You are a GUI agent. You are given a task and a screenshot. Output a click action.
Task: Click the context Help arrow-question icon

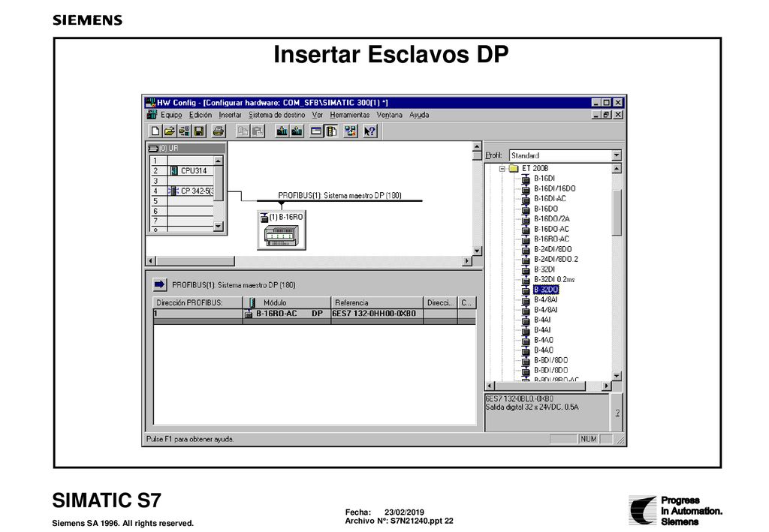[x=369, y=131]
